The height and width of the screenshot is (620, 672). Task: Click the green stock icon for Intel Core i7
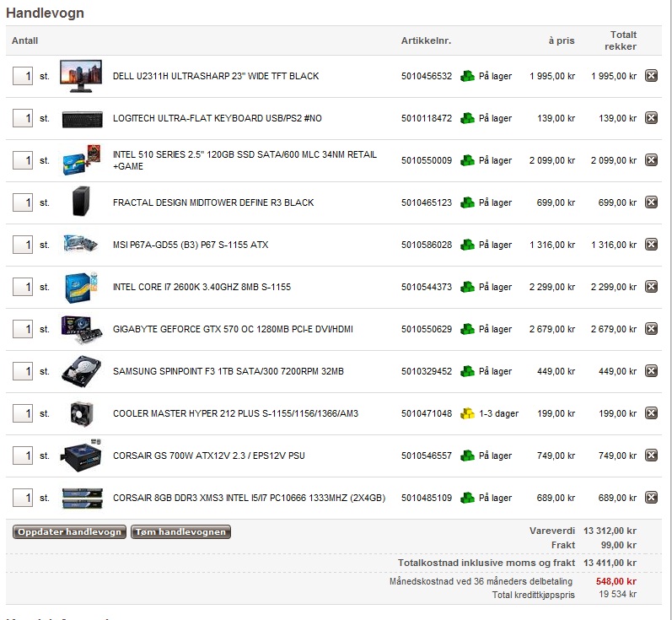pos(467,287)
